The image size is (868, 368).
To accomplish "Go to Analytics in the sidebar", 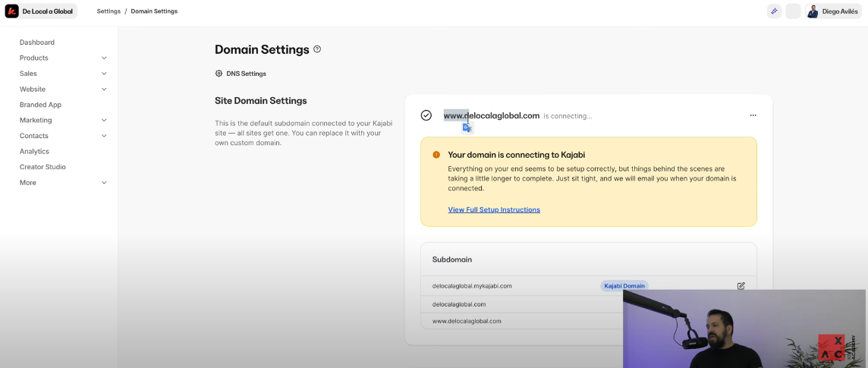I will coord(34,152).
